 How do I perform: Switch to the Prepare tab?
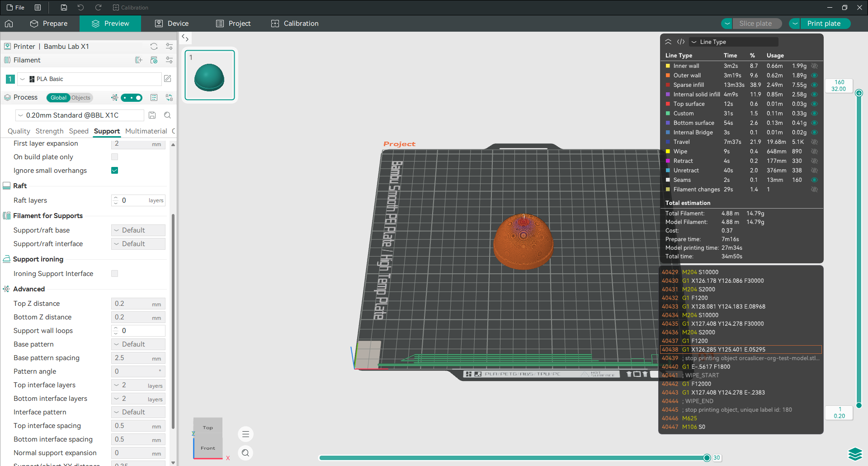[49, 24]
